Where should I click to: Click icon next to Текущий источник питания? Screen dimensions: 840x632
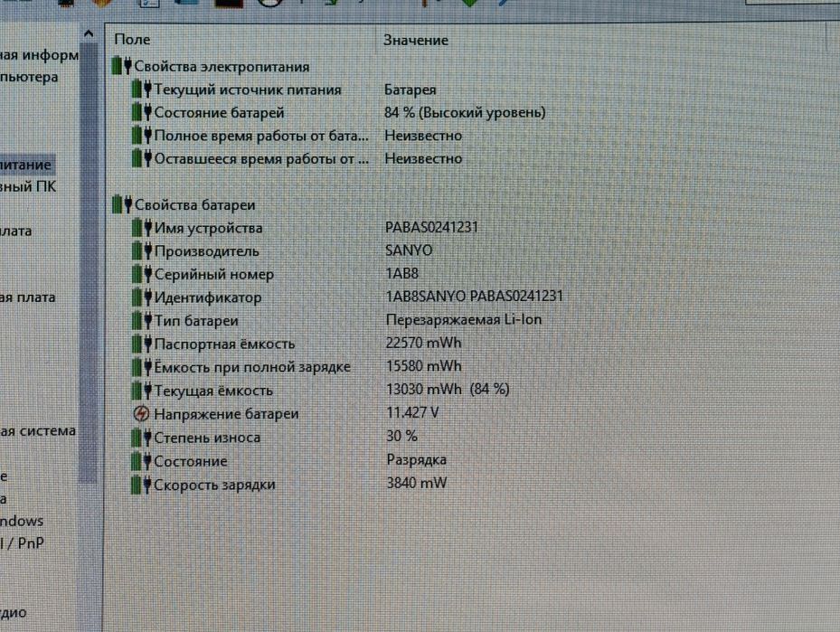(x=142, y=89)
